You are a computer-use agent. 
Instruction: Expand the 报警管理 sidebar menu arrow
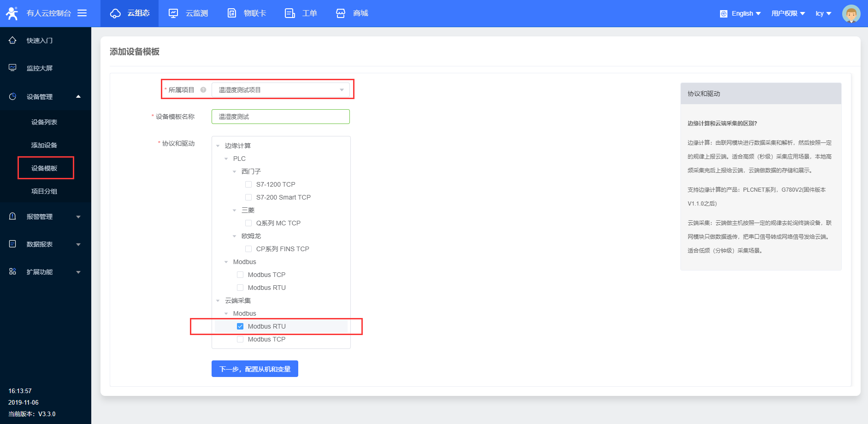pyautogui.click(x=78, y=217)
